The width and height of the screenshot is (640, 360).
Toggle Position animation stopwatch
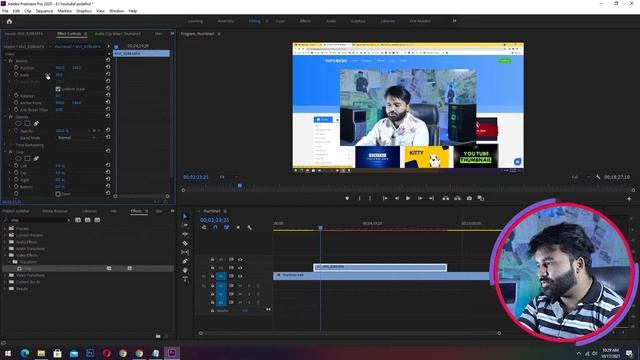[x=16, y=68]
